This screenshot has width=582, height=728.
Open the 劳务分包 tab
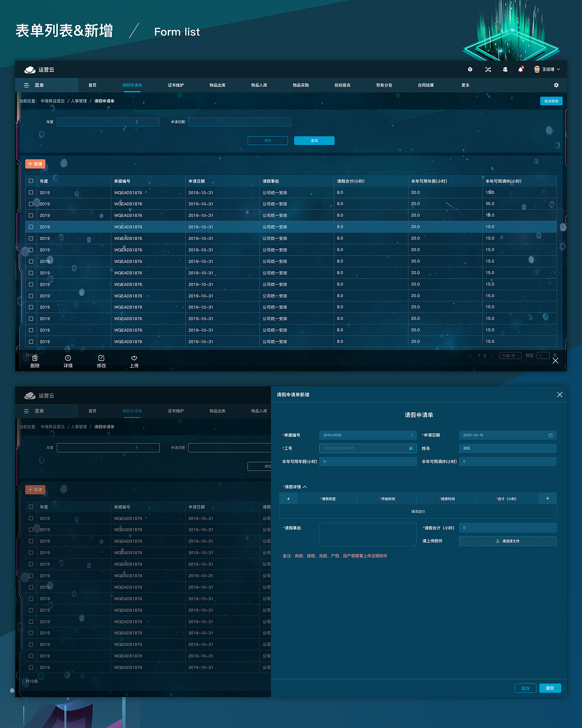click(x=384, y=85)
